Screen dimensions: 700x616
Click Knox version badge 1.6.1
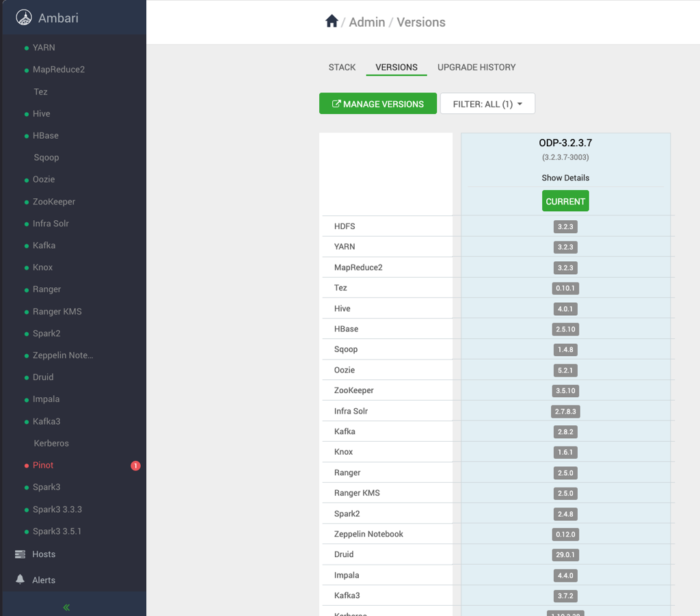[565, 452]
